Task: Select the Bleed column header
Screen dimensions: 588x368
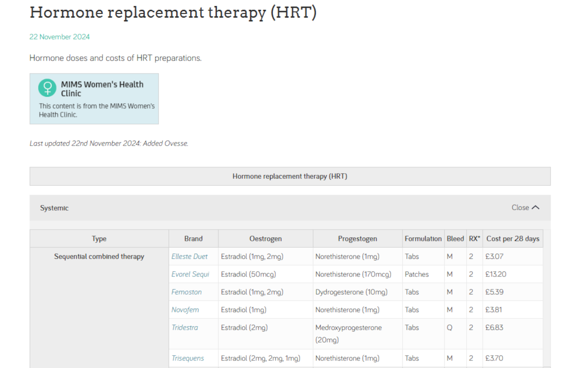Action: 455,239
